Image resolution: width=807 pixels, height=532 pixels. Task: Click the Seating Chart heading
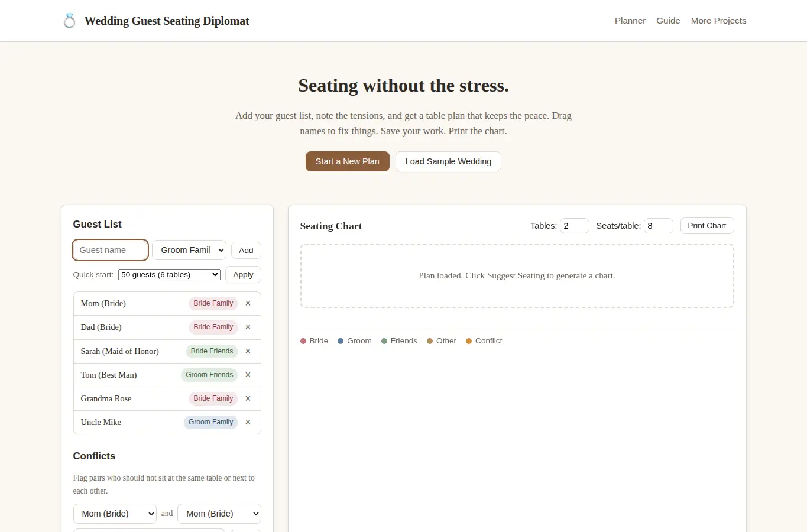[x=331, y=226]
